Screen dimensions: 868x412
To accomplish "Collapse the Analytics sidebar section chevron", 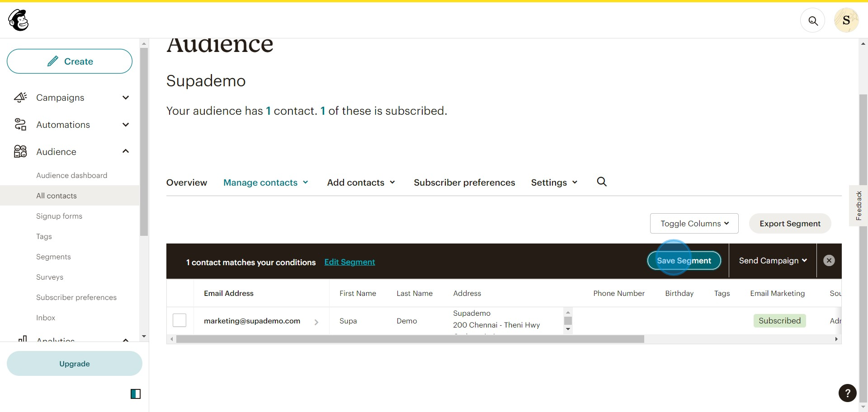I will click(126, 340).
